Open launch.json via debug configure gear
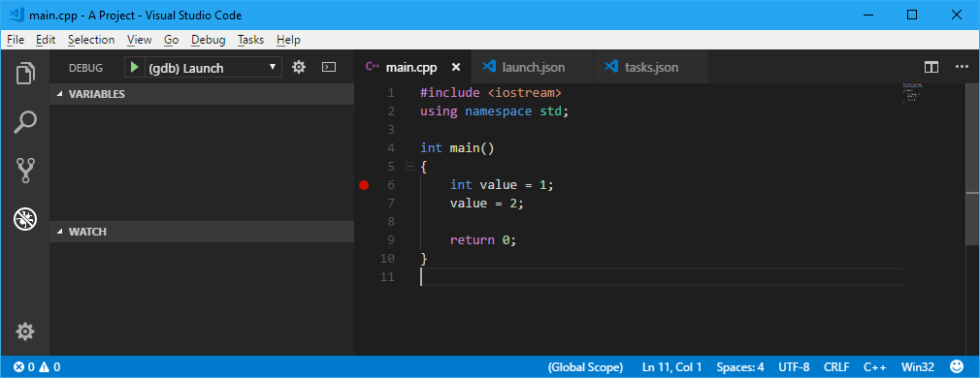980x378 pixels. pos(299,68)
